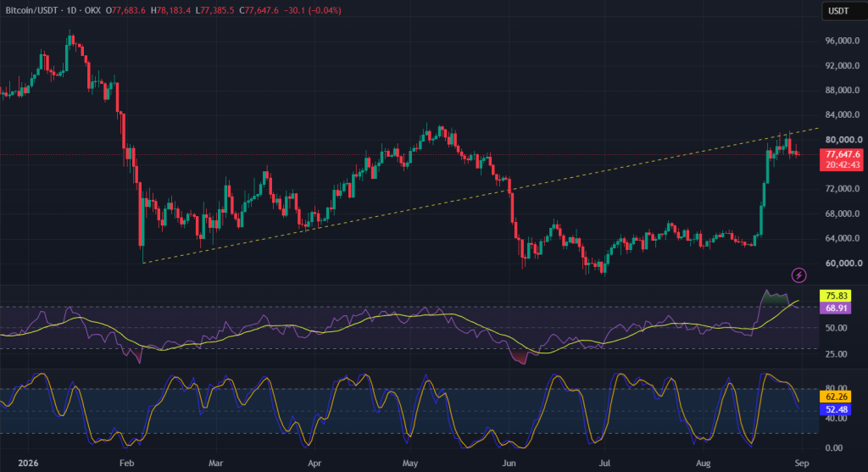This screenshot has height=472, width=868.
Task: Click the blue 52.48 stochastic value label
Action: tap(835, 409)
